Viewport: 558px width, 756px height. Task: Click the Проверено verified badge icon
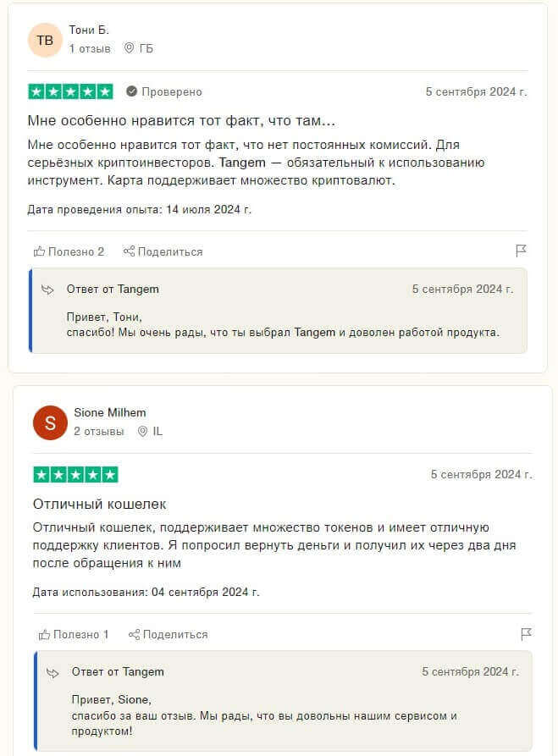[132, 91]
